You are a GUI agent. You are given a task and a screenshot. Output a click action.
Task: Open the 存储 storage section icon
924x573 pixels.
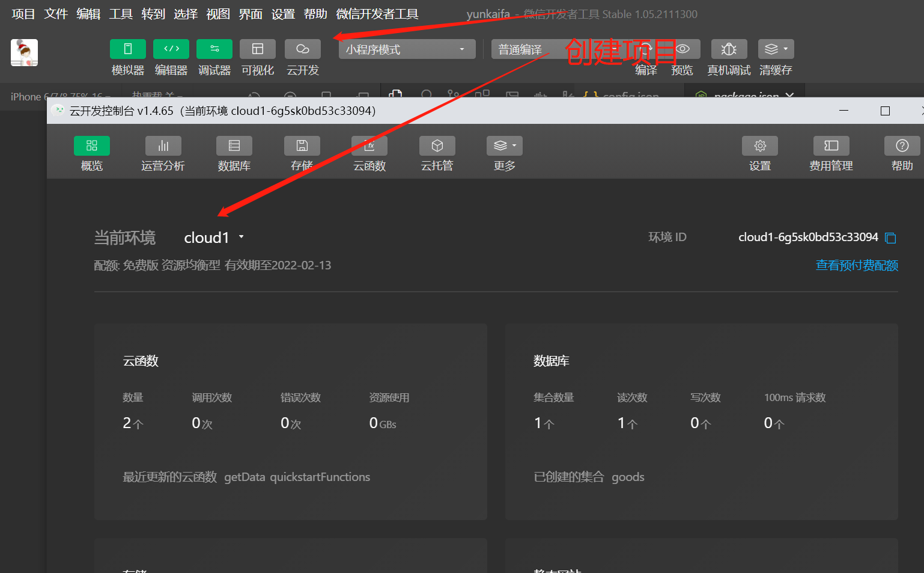click(302, 146)
